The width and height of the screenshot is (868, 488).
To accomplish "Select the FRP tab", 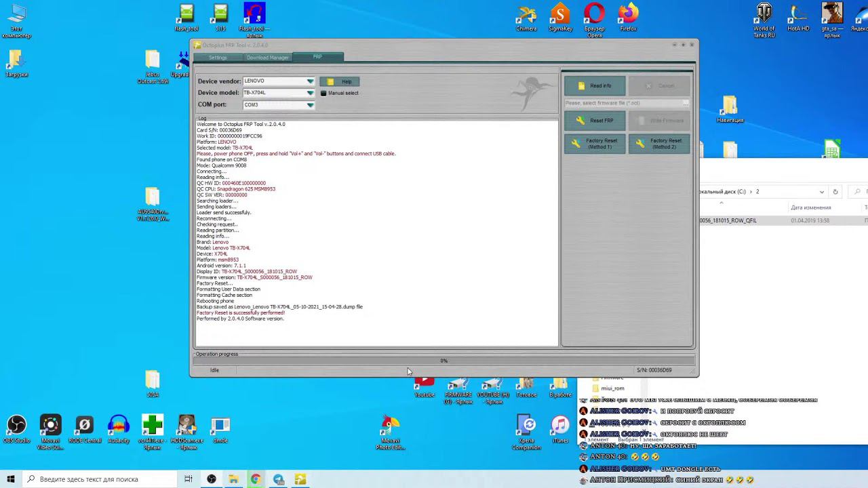I will [x=317, y=57].
